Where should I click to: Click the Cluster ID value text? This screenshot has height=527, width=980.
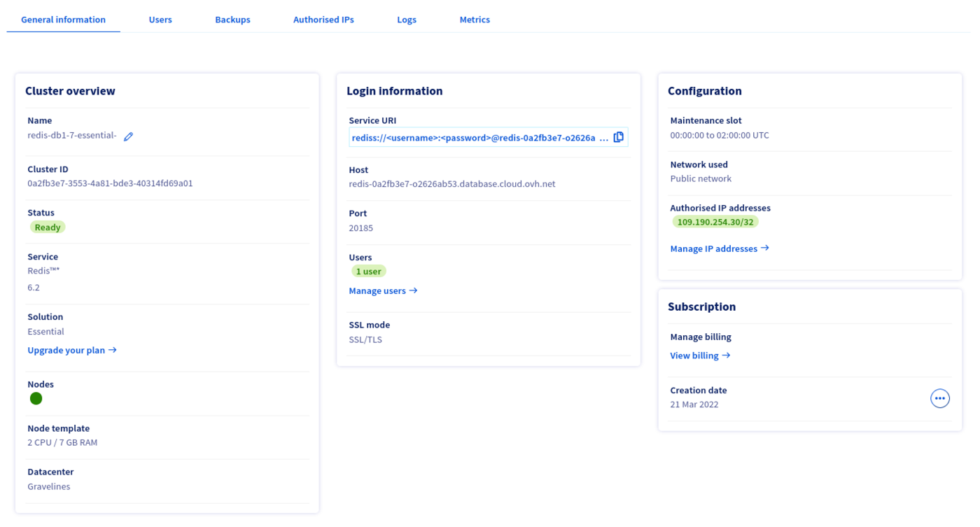pyautogui.click(x=110, y=183)
